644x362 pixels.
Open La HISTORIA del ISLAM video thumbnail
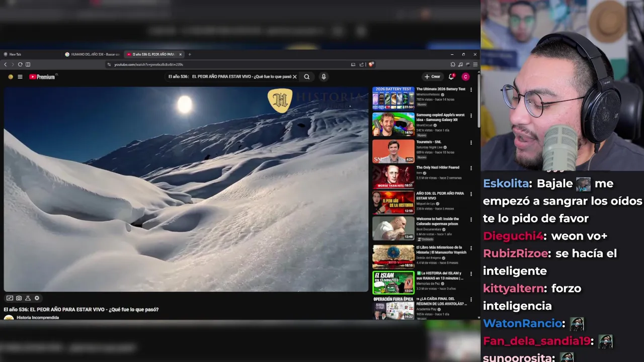pos(393,283)
